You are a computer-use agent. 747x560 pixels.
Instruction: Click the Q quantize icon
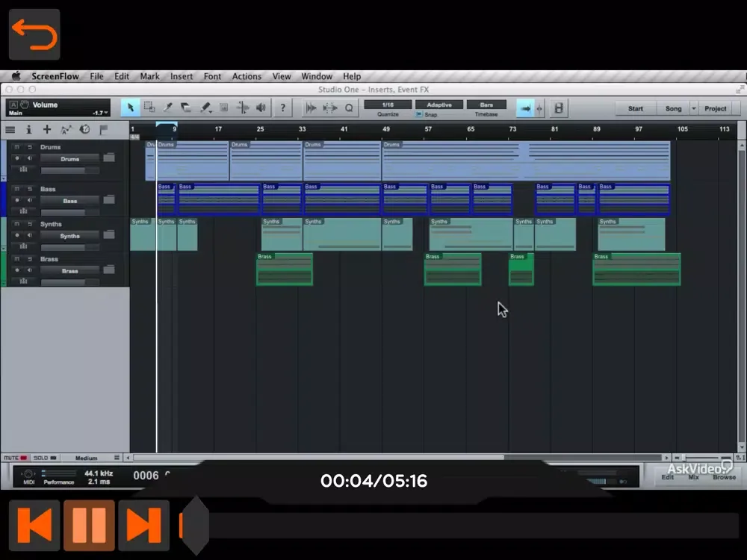point(349,108)
